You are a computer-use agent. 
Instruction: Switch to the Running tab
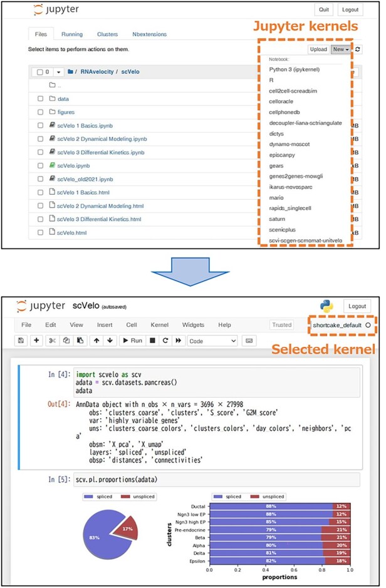pyautogui.click(x=72, y=34)
